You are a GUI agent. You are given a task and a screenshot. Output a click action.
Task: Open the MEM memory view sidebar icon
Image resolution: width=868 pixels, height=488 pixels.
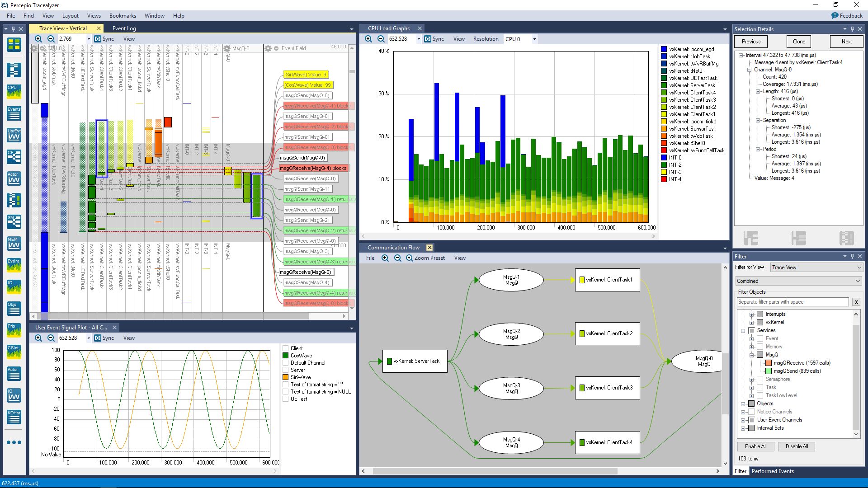[14, 244]
